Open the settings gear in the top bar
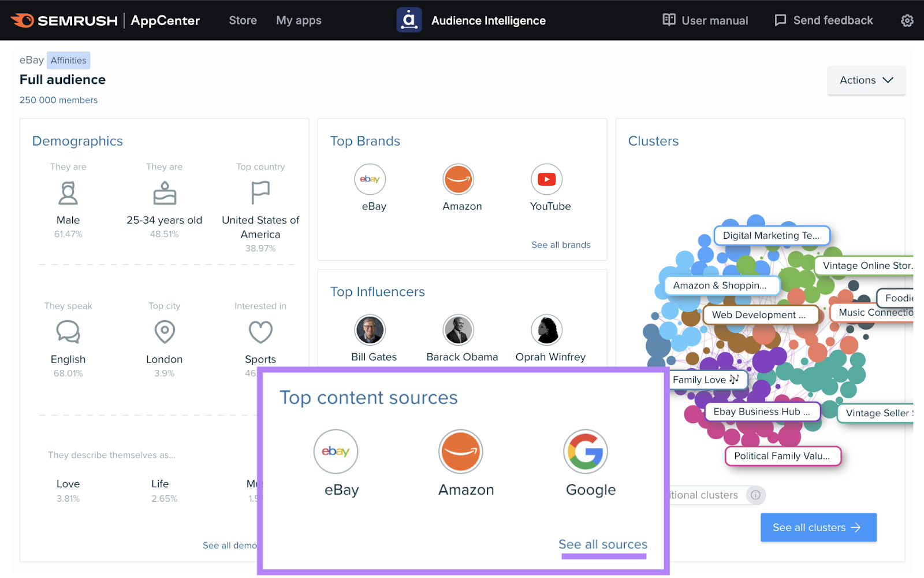The width and height of the screenshot is (924, 578). point(907,20)
